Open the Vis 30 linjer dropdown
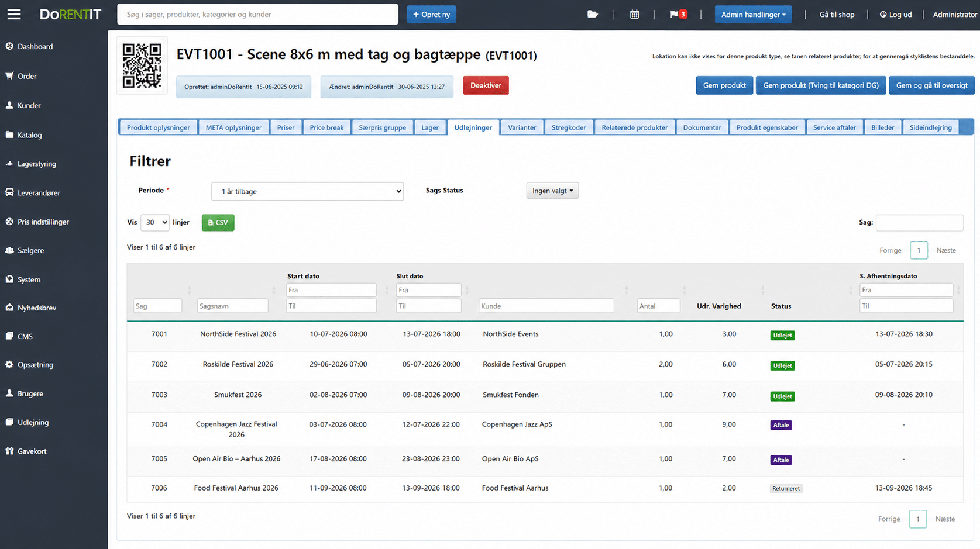Image resolution: width=980 pixels, height=549 pixels. [155, 222]
